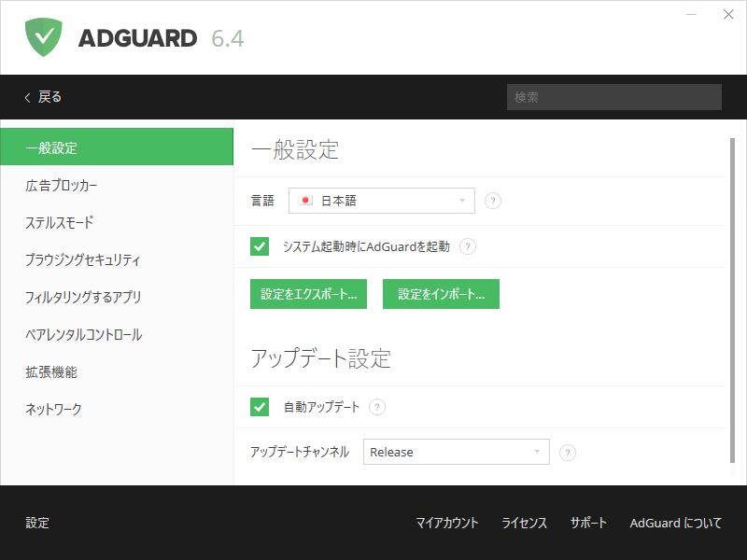Open the 広告ブロッカー settings section

pos(117,185)
